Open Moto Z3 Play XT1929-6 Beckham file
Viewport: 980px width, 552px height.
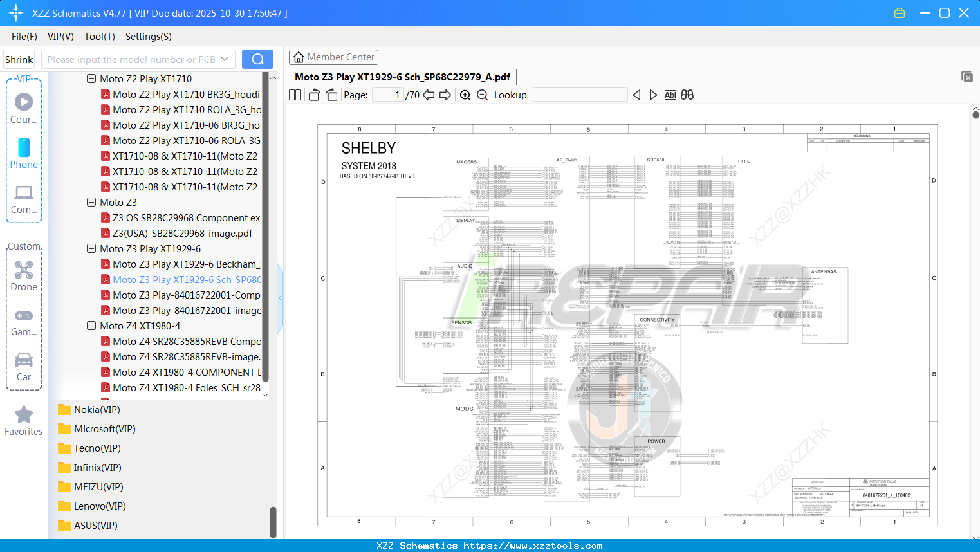[181, 264]
